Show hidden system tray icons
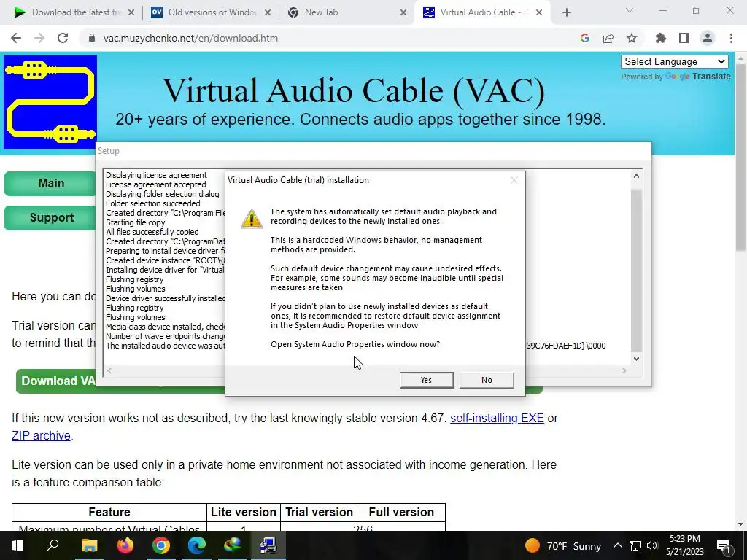 pos(617,545)
